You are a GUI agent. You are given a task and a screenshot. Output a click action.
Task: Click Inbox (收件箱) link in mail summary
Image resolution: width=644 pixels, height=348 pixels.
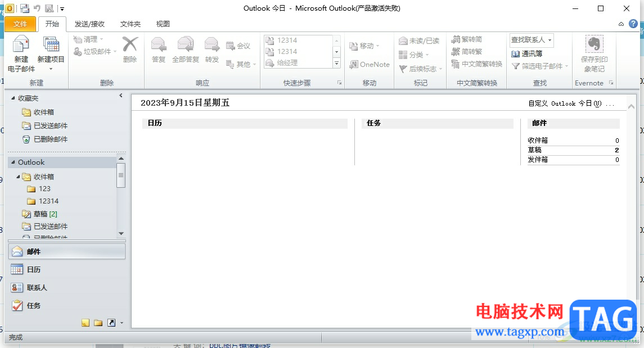click(x=538, y=141)
